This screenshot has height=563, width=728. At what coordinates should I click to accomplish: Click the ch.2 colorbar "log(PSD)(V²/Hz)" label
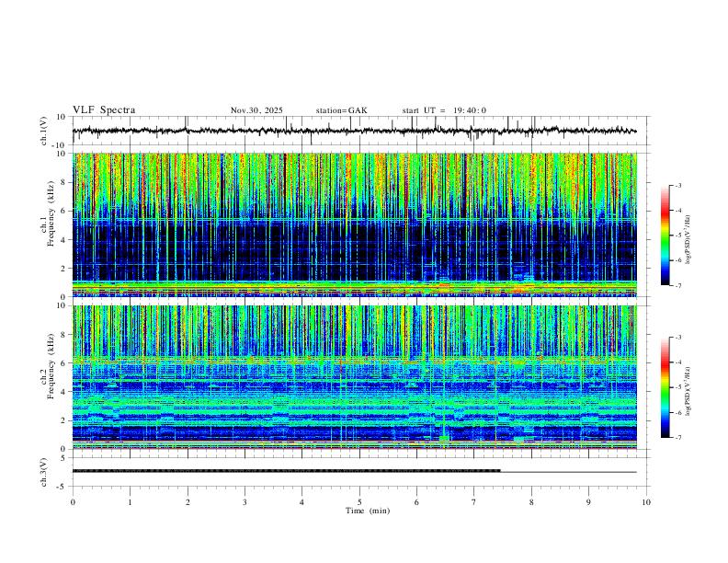click(x=688, y=391)
